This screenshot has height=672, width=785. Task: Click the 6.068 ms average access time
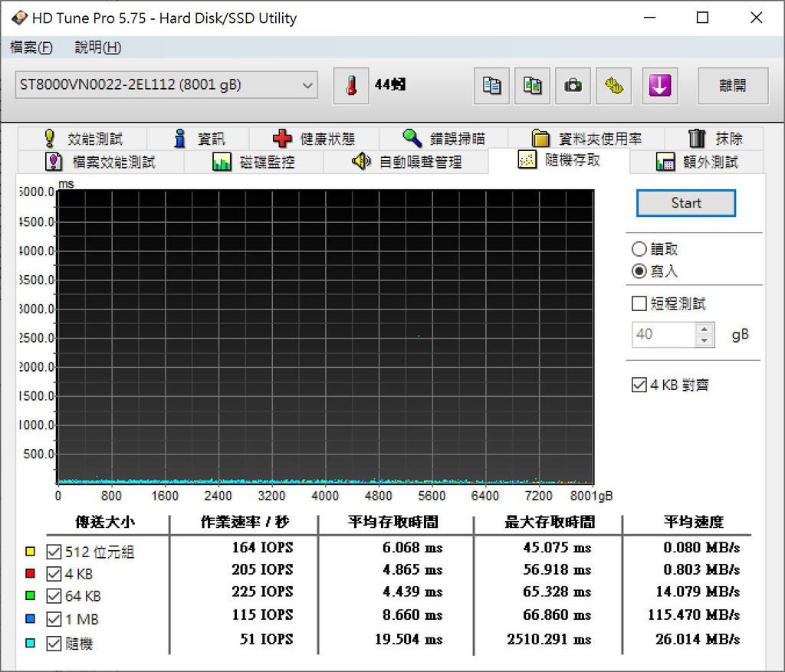tap(412, 547)
